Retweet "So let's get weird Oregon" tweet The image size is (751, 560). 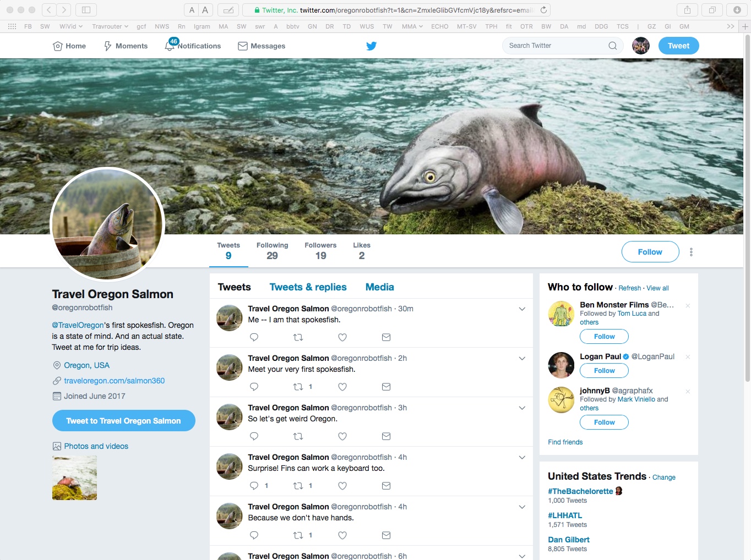[298, 436]
